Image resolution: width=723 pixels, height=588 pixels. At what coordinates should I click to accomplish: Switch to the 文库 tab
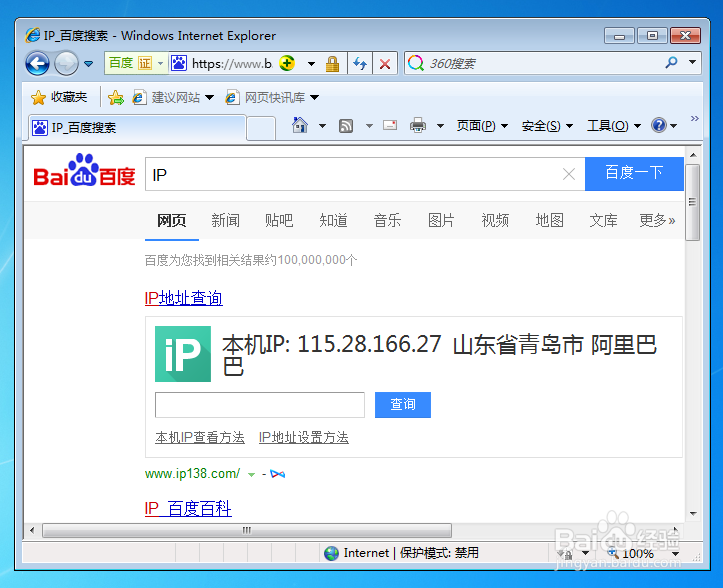click(604, 220)
